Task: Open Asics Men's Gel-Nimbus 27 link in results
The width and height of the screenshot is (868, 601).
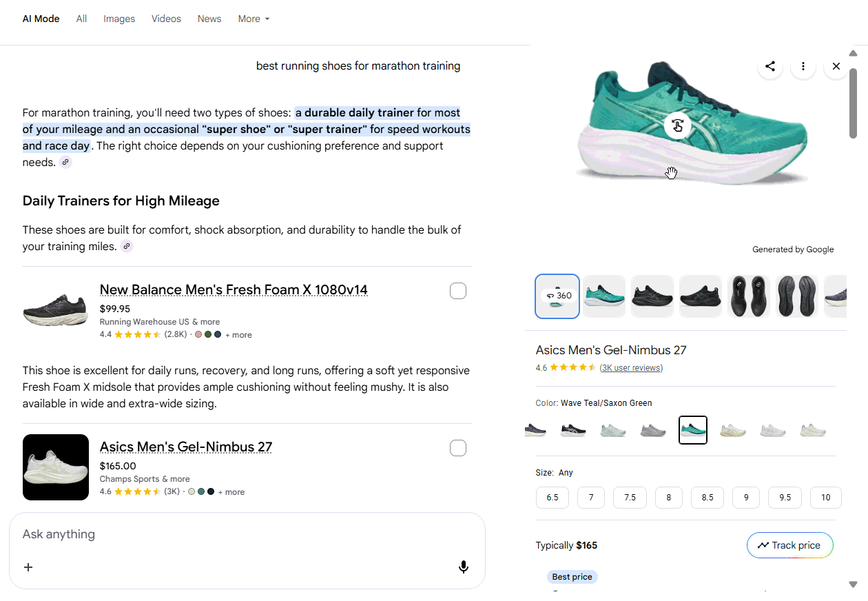Action: [x=186, y=447]
